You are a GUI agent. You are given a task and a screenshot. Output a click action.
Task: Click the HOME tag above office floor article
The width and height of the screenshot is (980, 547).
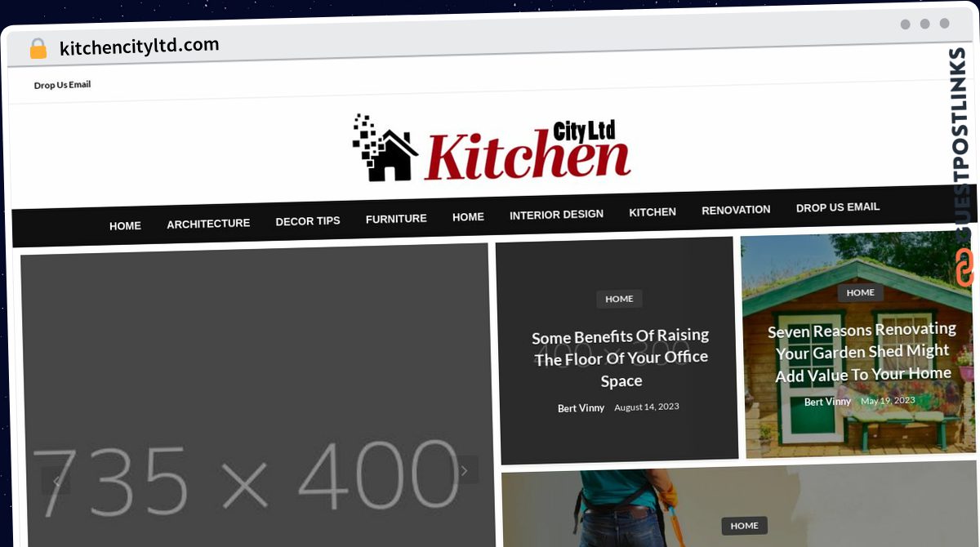tap(619, 299)
